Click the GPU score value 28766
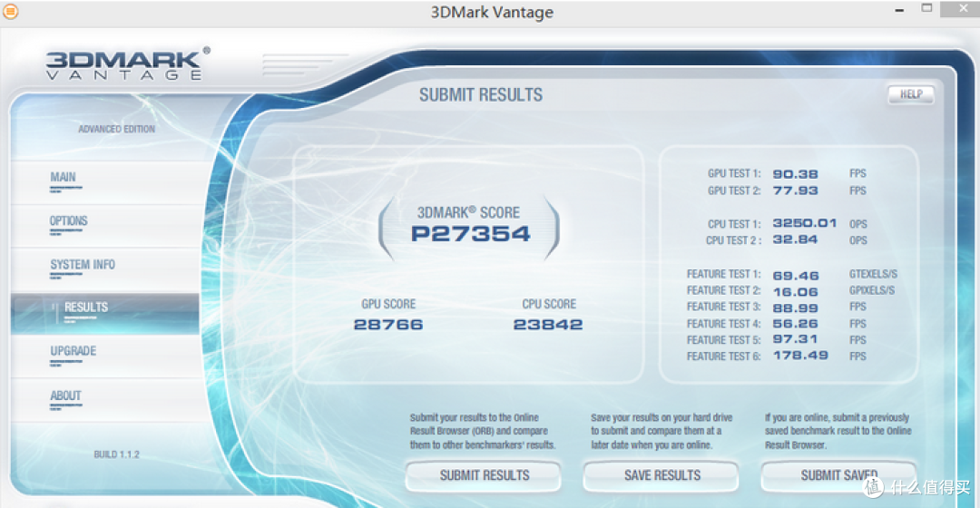This screenshot has width=980, height=508. pos(388,324)
